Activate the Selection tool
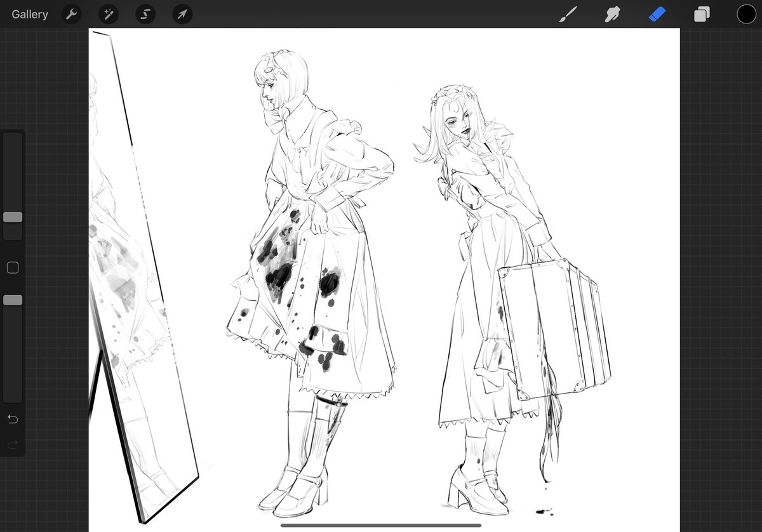The width and height of the screenshot is (762, 532). coord(145,14)
